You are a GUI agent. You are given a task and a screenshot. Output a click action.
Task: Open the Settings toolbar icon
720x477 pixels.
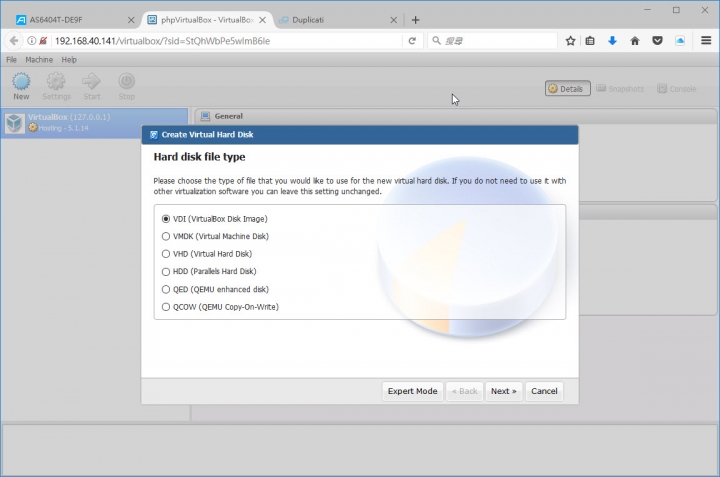coord(56,82)
